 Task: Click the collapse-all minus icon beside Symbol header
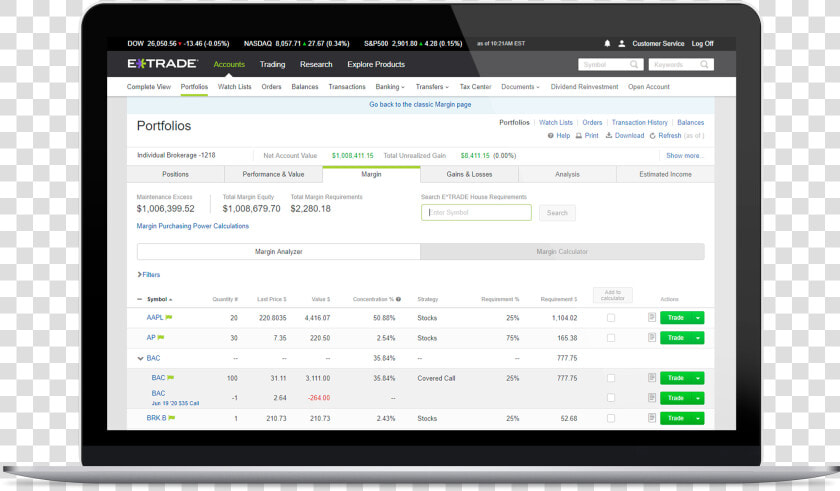[140, 299]
